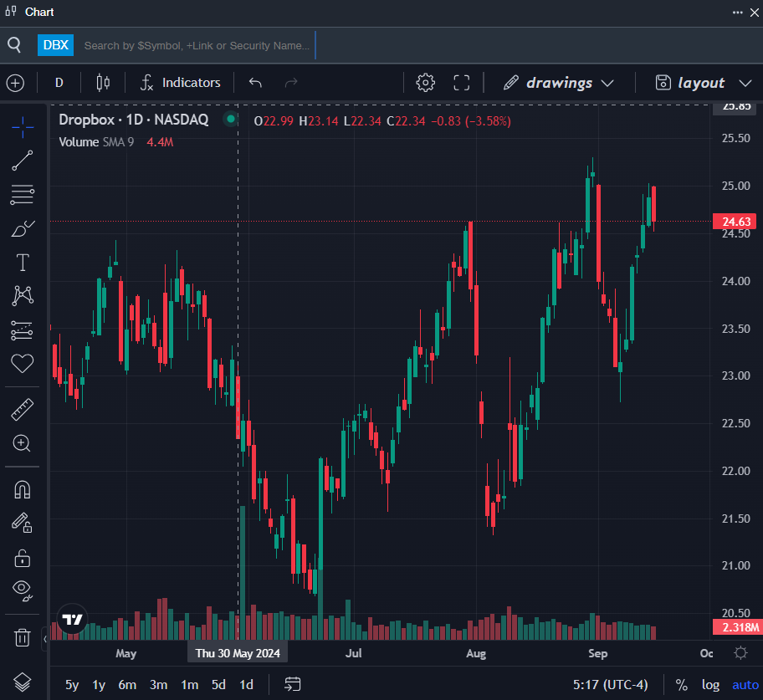Toggle magnet mode for drawings
763x700 pixels.
click(23, 489)
